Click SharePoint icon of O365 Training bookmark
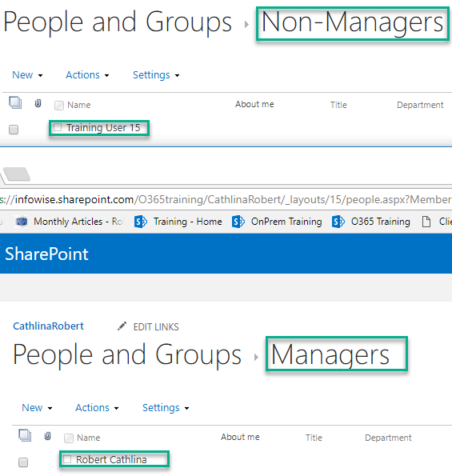Viewport: 452px width, 476px height. coord(338,222)
